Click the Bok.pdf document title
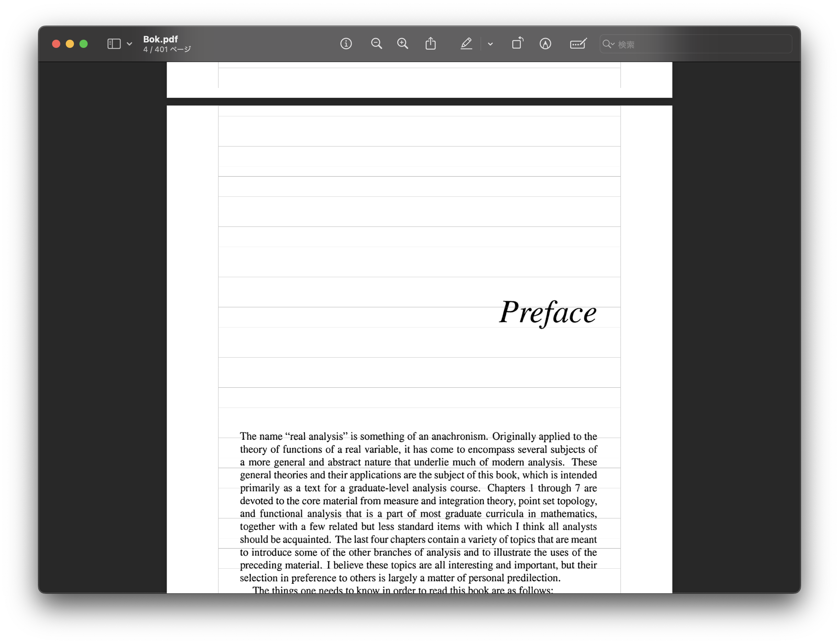 (x=160, y=39)
